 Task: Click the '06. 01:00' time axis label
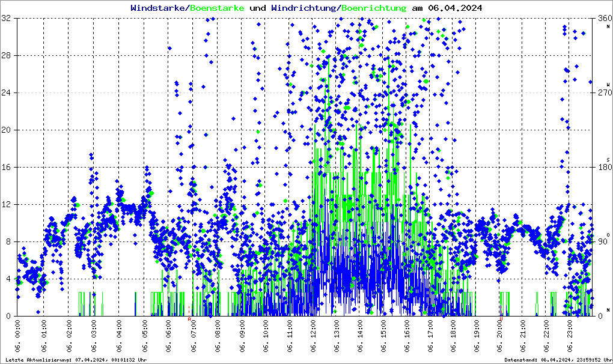pyautogui.click(x=44, y=336)
